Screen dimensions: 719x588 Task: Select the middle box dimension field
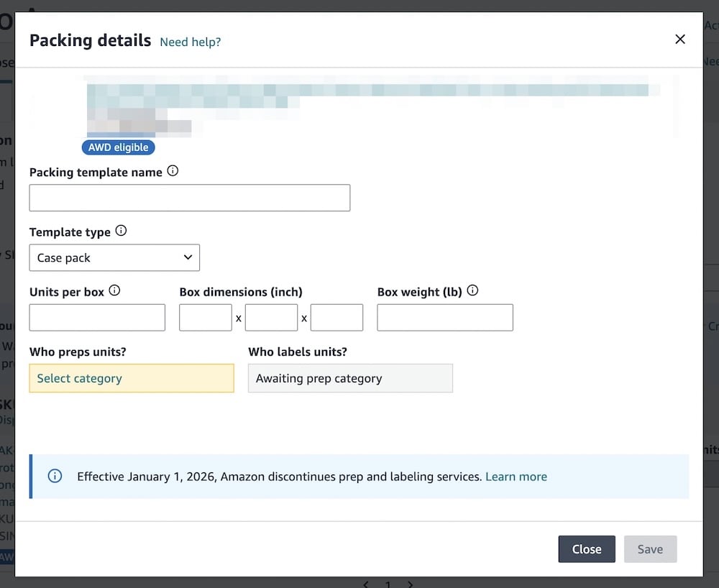[271, 317]
